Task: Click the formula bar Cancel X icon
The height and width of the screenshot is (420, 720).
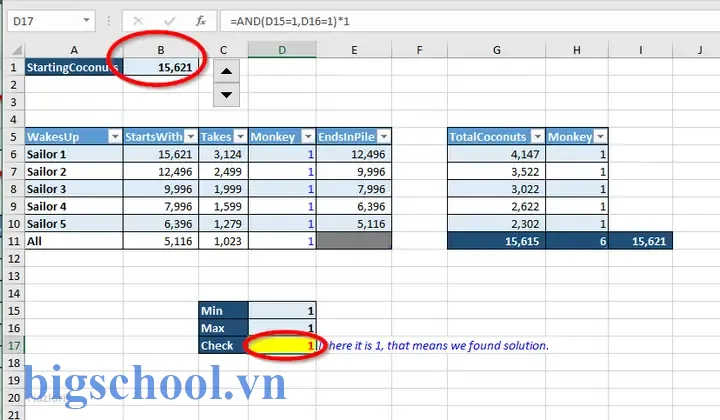Action: (x=138, y=21)
